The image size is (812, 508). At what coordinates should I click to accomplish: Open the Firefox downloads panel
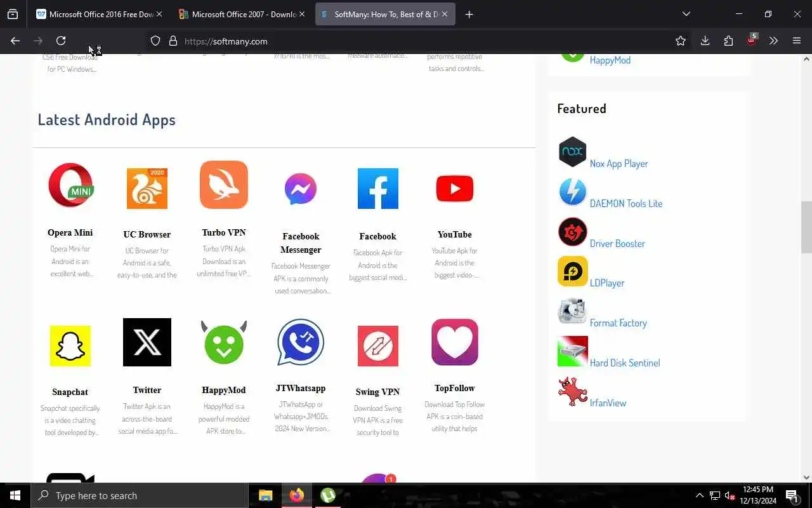click(x=705, y=41)
